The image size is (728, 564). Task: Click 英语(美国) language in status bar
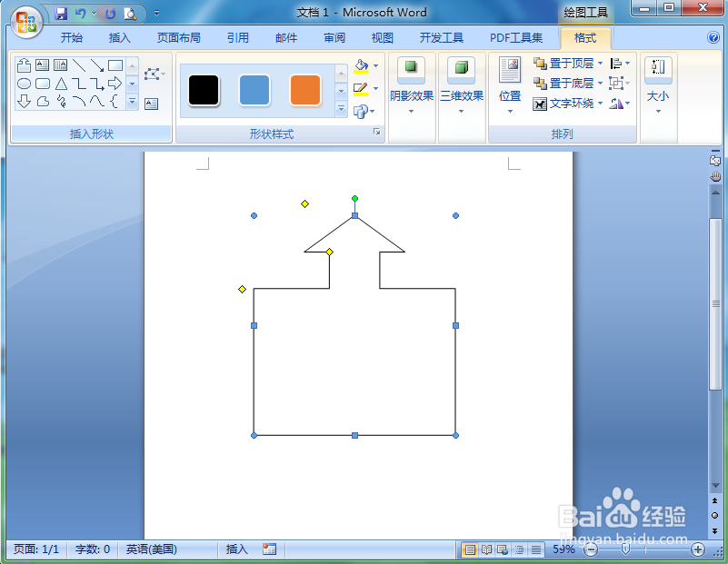coord(152,549)
